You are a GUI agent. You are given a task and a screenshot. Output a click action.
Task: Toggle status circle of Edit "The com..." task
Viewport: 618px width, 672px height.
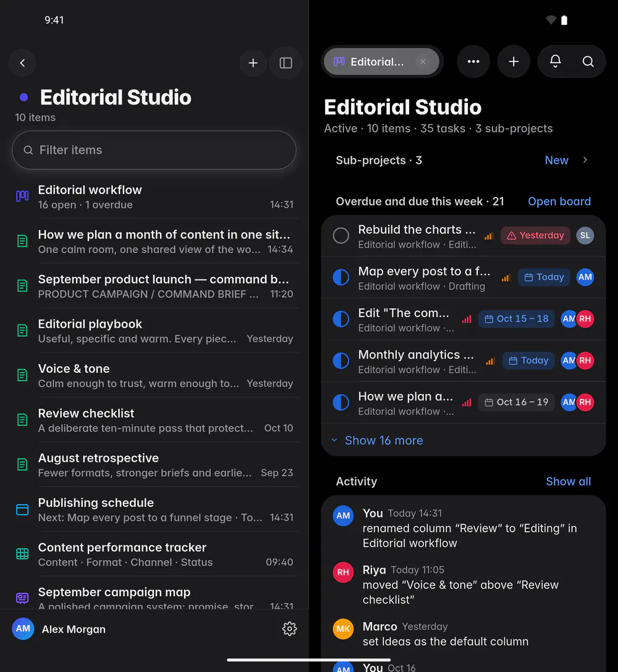(x=341, y=319)
